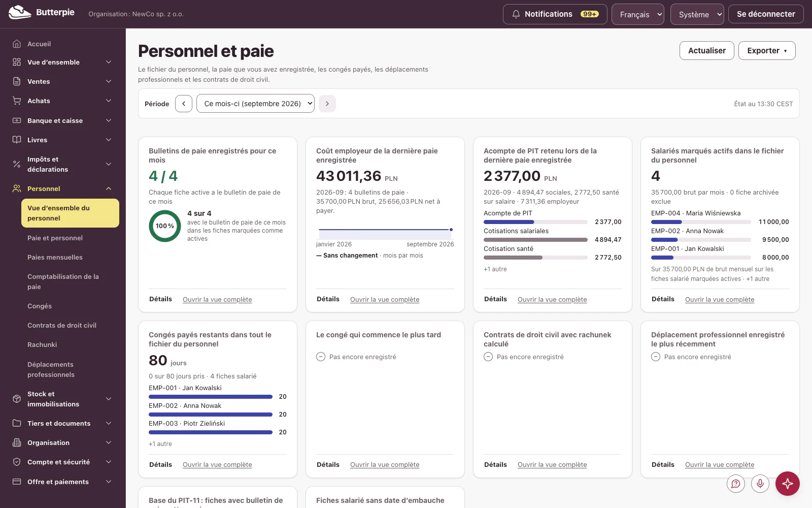Click the 100% circular progress ring
This screenshot has width=812, height=508.
pos(165,226)
